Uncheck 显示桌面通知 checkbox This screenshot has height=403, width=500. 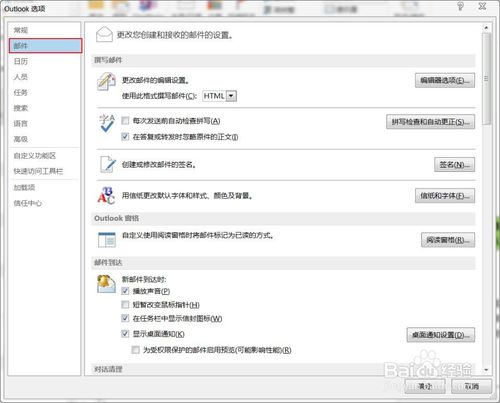pos(125,334)
